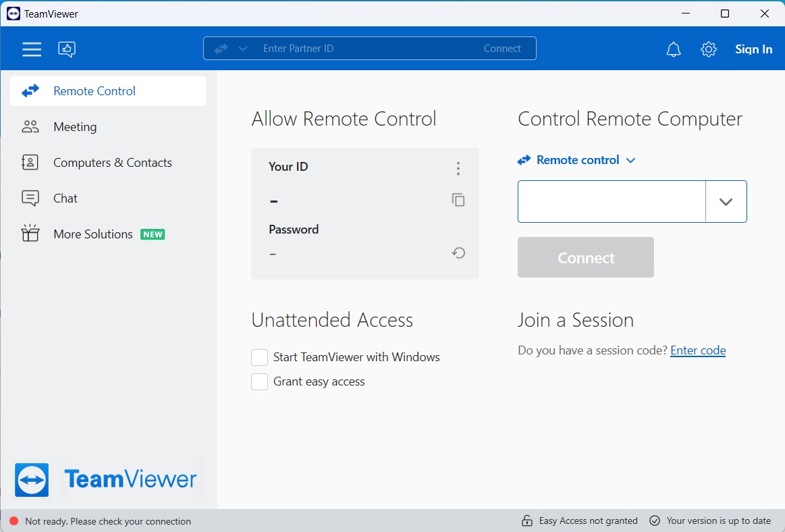Screen dimensions: 785x532
Task: Click 'Easy Access not granted' status text
Action: click(x=589, y=521)
